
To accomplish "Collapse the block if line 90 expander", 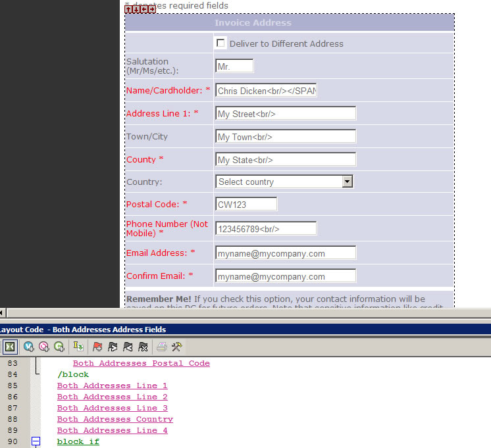I will tap(36, 442).
